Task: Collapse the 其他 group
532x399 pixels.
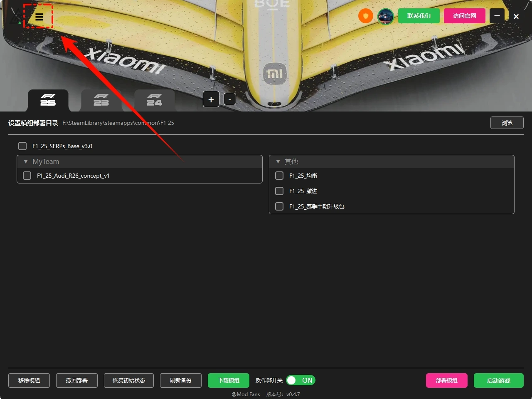Action: (x=278, y=161)
